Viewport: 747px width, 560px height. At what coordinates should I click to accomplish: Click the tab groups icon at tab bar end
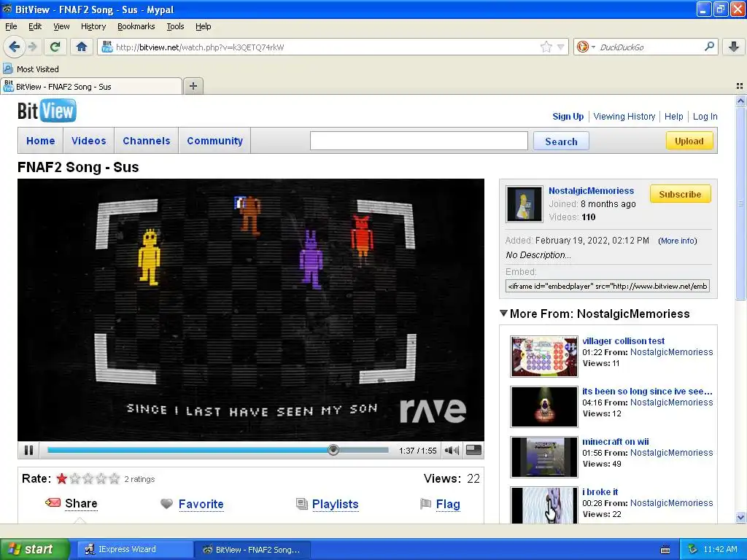[x=740, y=86]
